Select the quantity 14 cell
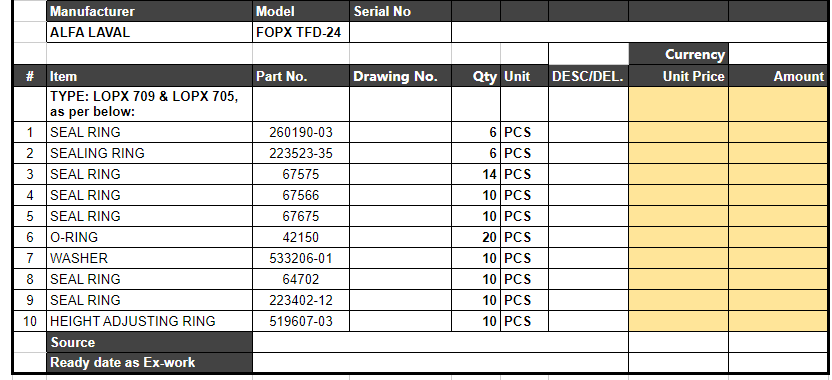The image size is (832, 380). (x=475, y=174)
